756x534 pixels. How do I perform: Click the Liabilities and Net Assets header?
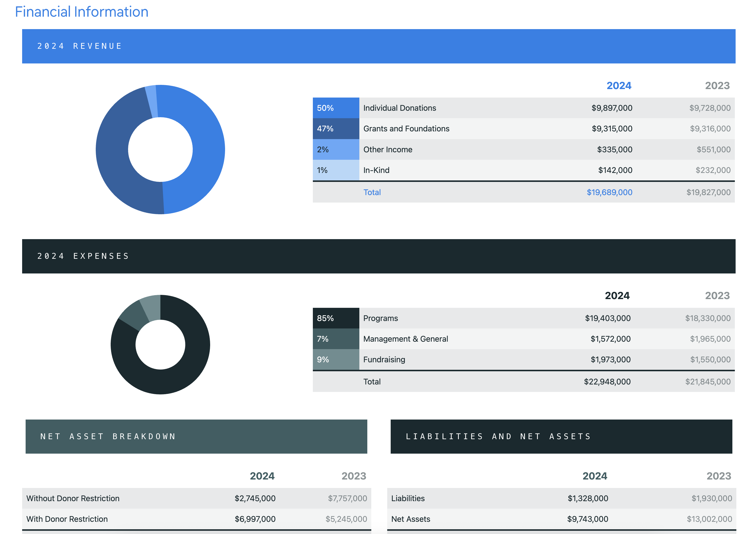(561, 436)
